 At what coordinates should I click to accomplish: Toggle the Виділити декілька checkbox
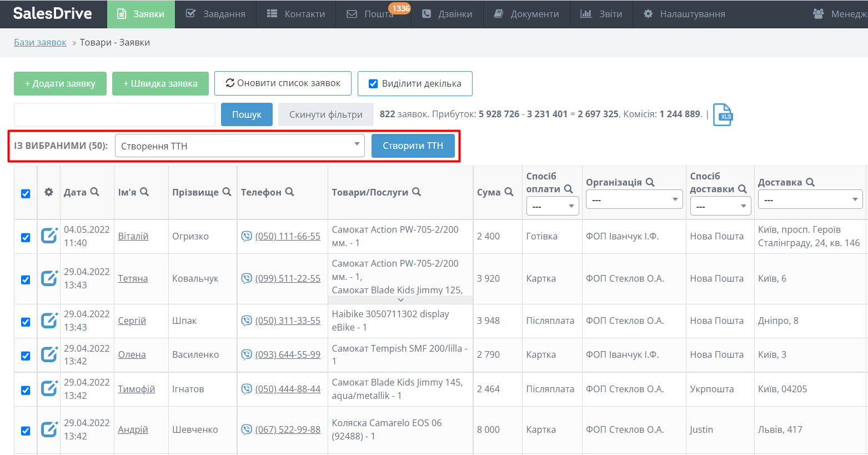(x=374, y=84)
